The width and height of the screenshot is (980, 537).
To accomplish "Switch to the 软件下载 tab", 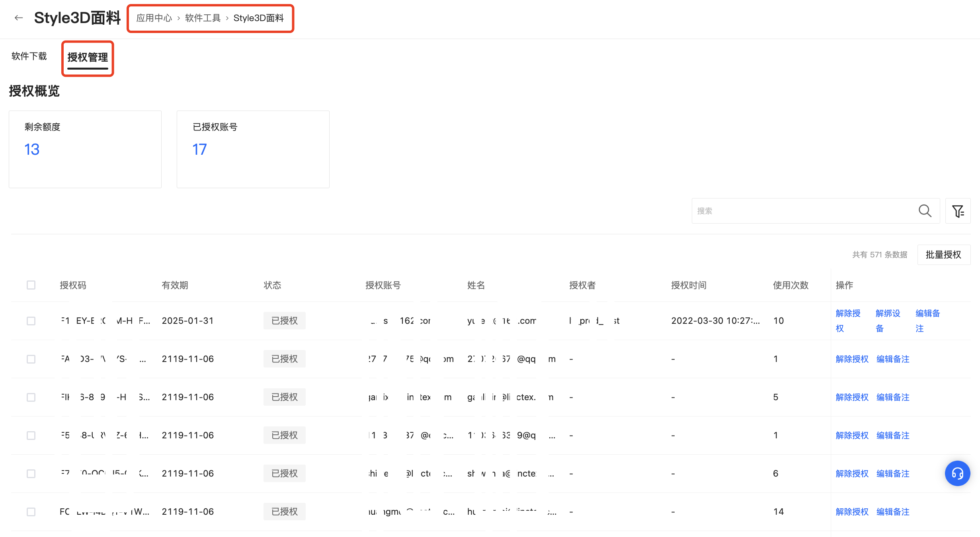I will pos(29,56).
